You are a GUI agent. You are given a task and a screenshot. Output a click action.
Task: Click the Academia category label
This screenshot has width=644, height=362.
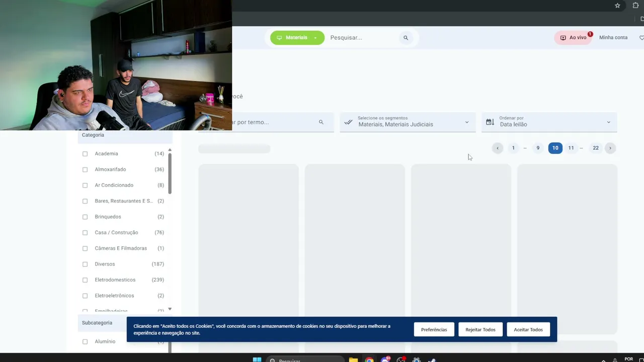point(107,154)
